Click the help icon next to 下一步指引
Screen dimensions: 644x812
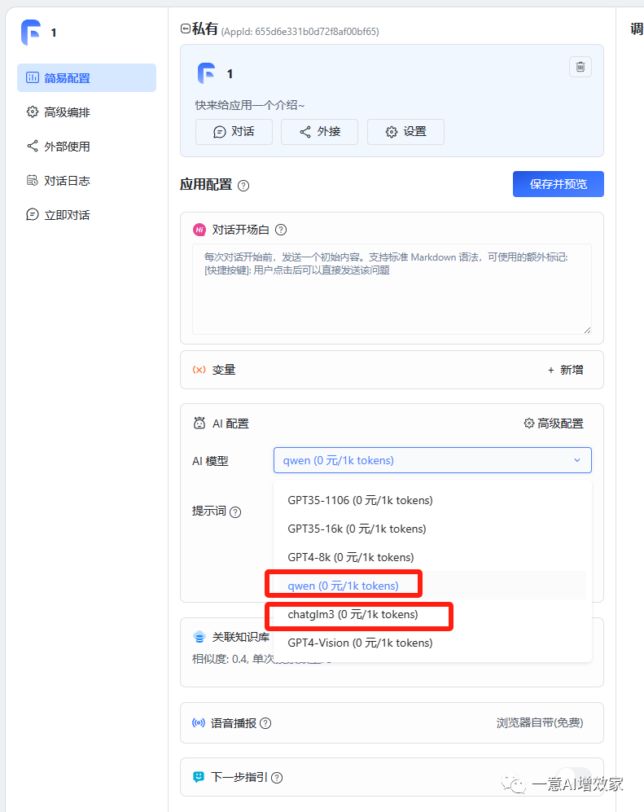tap(277, 778)
